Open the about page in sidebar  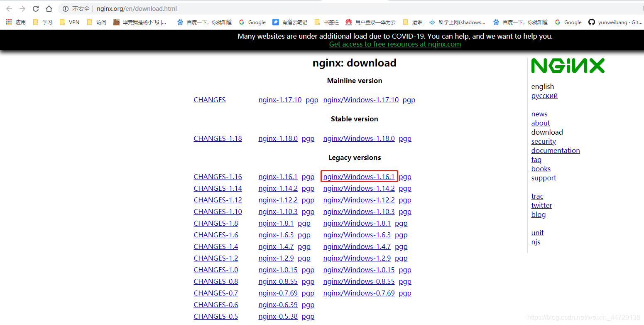coord(540,123)
